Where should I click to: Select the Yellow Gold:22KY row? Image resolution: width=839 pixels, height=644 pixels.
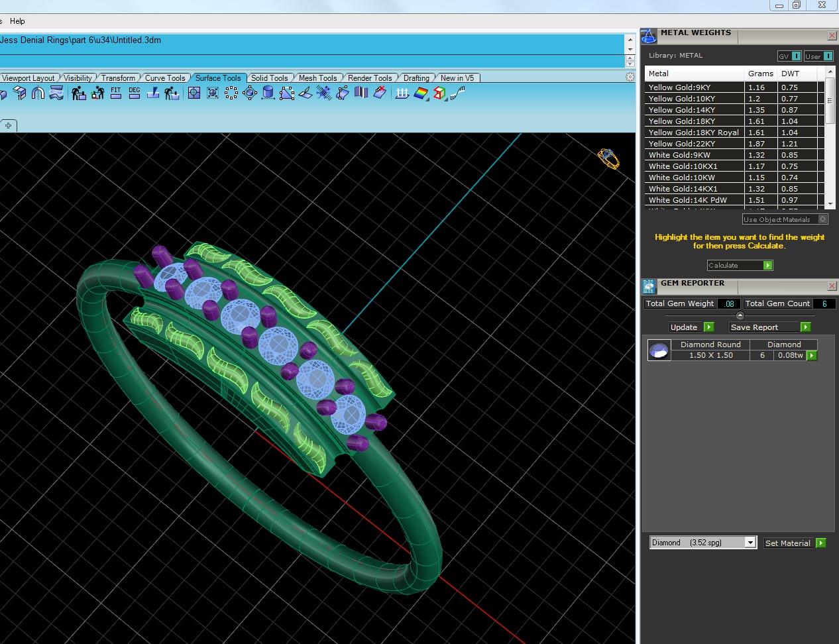735,144
